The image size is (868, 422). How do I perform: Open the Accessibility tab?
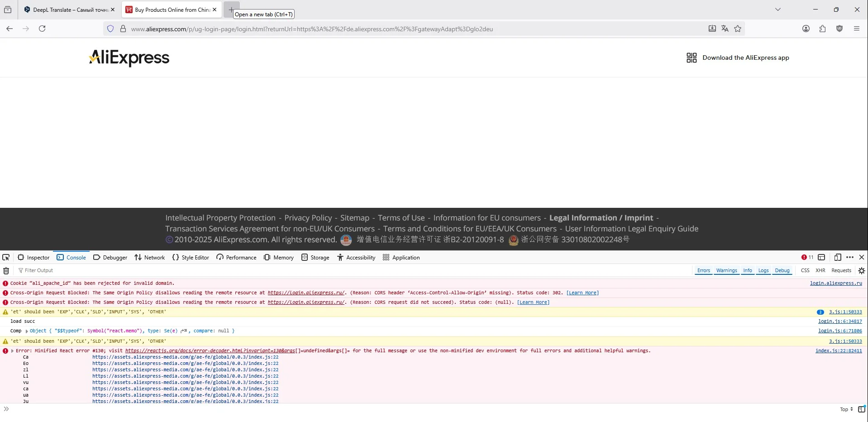pos(356,257)
